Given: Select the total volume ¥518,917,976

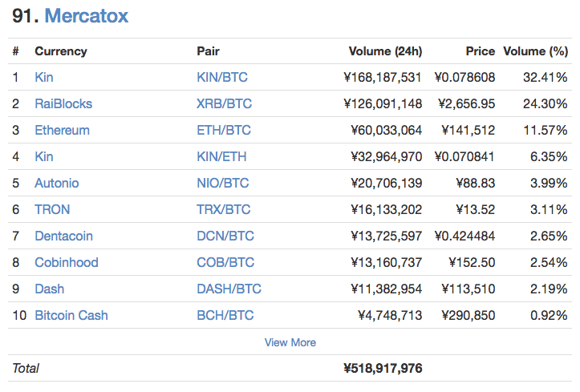Looking at the screenshot, I should (x=383, y=369).
